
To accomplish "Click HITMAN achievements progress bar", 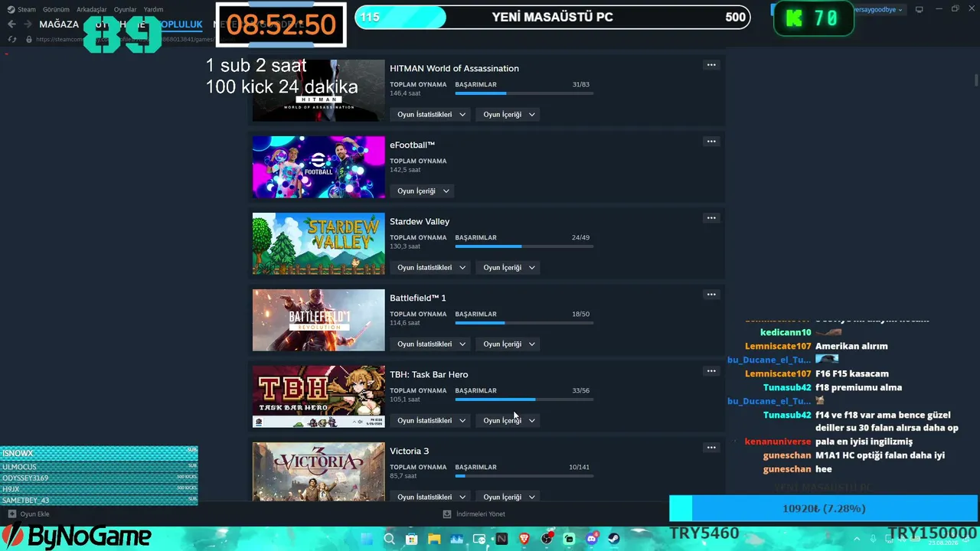I will point(524,93).
